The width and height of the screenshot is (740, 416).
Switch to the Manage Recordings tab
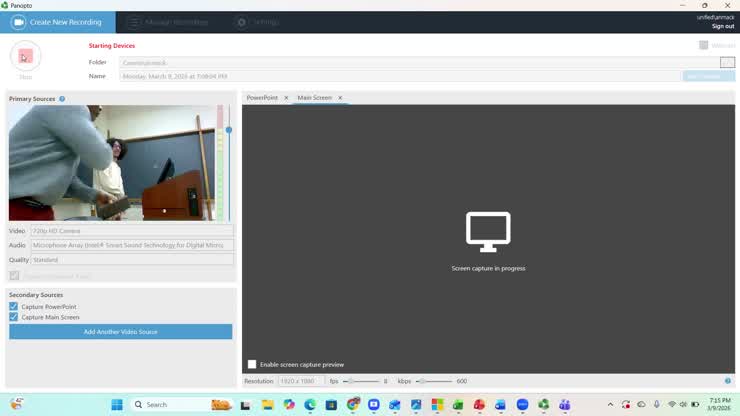click(x=168, y=22)
